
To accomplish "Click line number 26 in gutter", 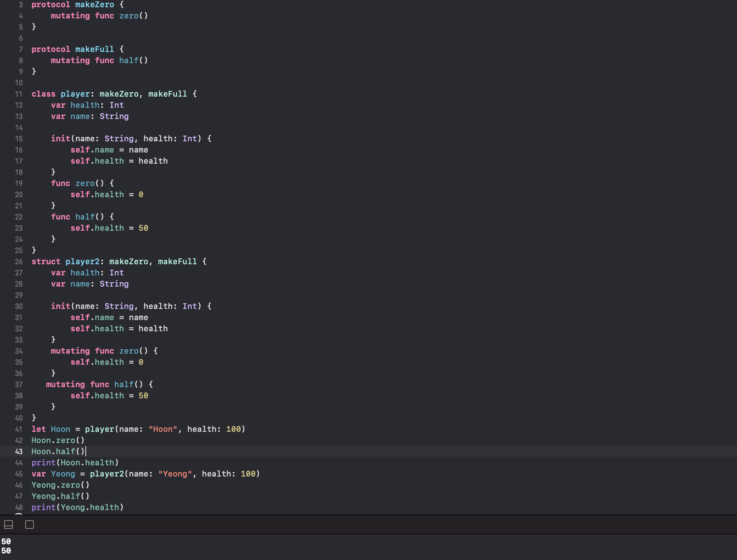I will pyautogui.click(x=19, y=262).
